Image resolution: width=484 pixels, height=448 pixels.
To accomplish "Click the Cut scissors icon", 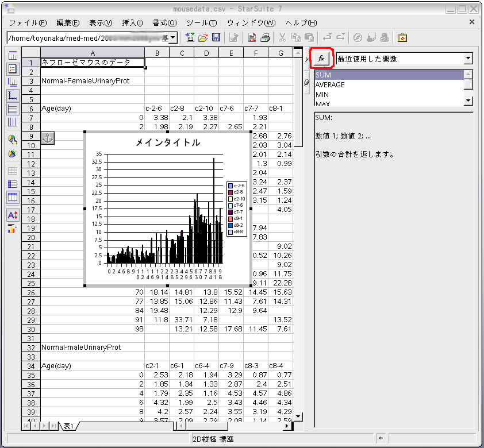I will [x=282, y=37].
